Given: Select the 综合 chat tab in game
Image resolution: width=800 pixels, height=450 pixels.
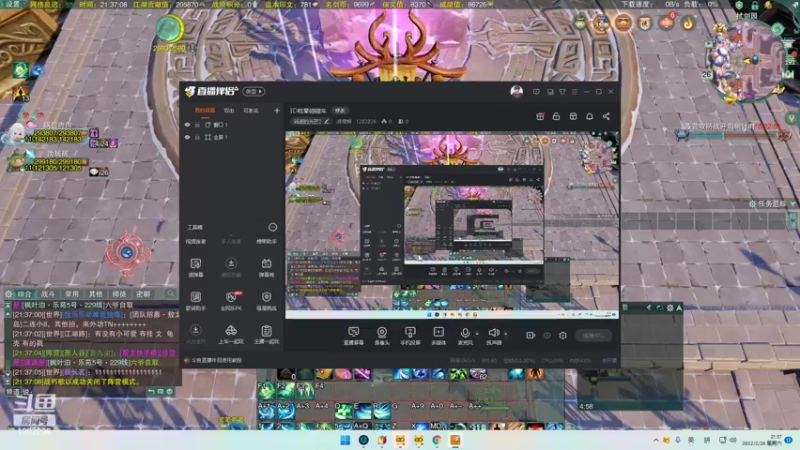Looking at the screenshot, I should coord(24,294).
